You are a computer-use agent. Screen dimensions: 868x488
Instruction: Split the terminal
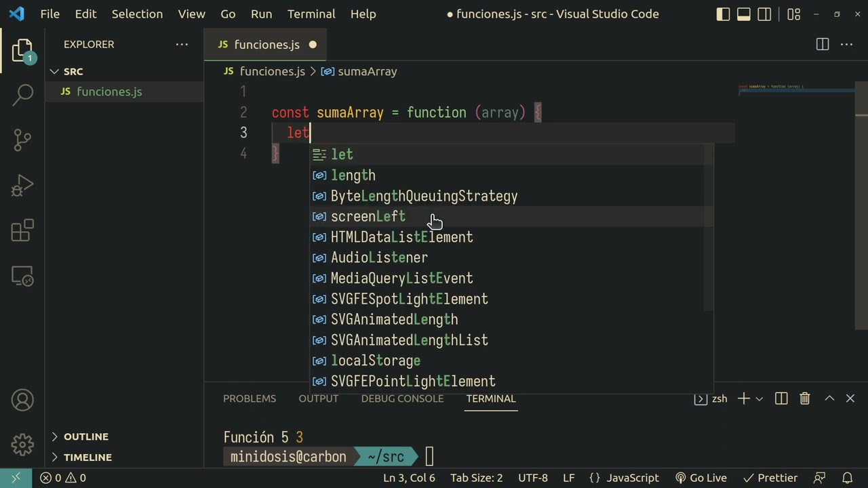(781, 399)
